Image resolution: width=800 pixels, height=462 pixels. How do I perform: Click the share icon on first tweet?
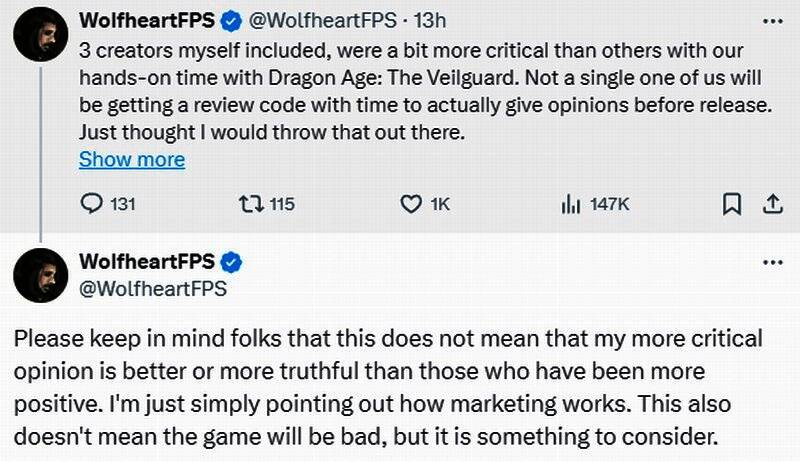click(x=772, y=204)
